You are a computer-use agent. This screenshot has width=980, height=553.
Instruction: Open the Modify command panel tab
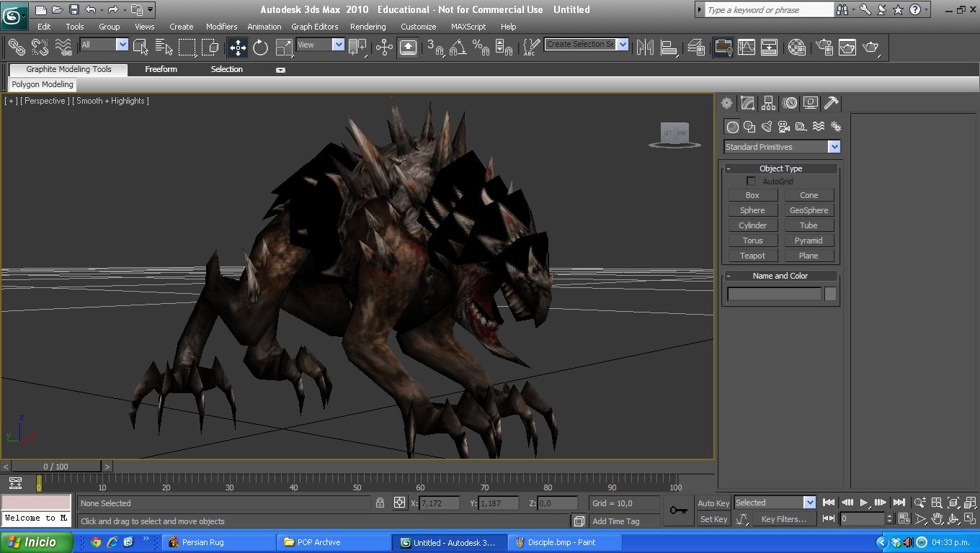pos(747,103)
